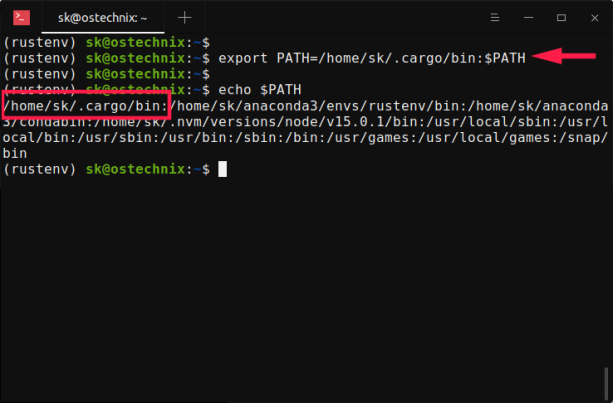This screenshot has height=403, width=613.
Task: Click the word export in the command
Action: click(241, 58)
